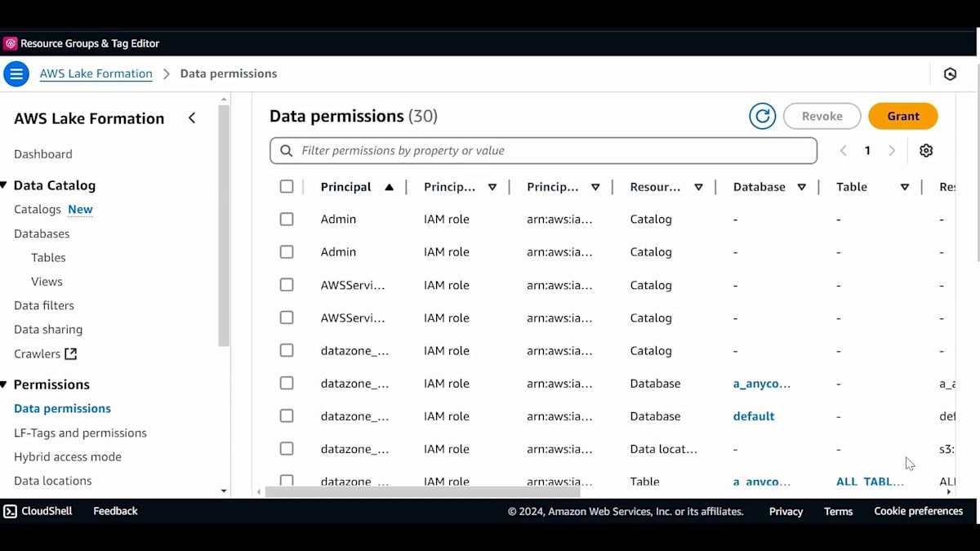Open Cookie preferences in footer

pyautogui.click(x=919, y=511)
